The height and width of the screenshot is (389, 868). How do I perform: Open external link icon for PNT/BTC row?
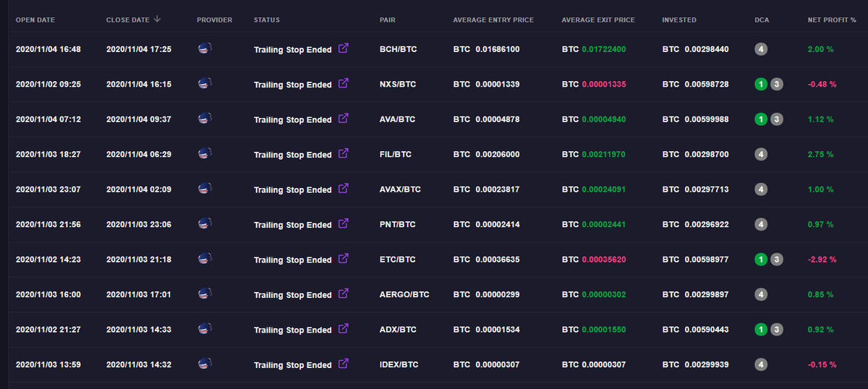coord(344,223)
